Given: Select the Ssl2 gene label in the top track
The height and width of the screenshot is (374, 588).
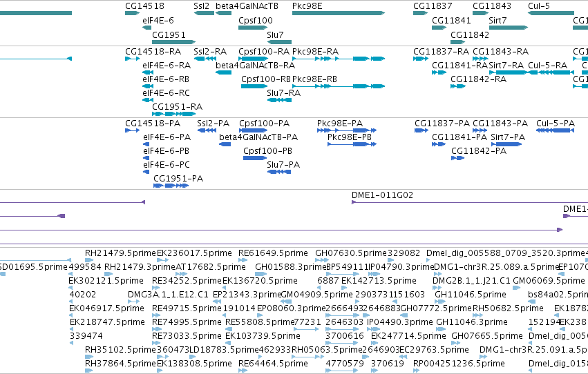Looking at the screenshot, I should coord(201,6).
